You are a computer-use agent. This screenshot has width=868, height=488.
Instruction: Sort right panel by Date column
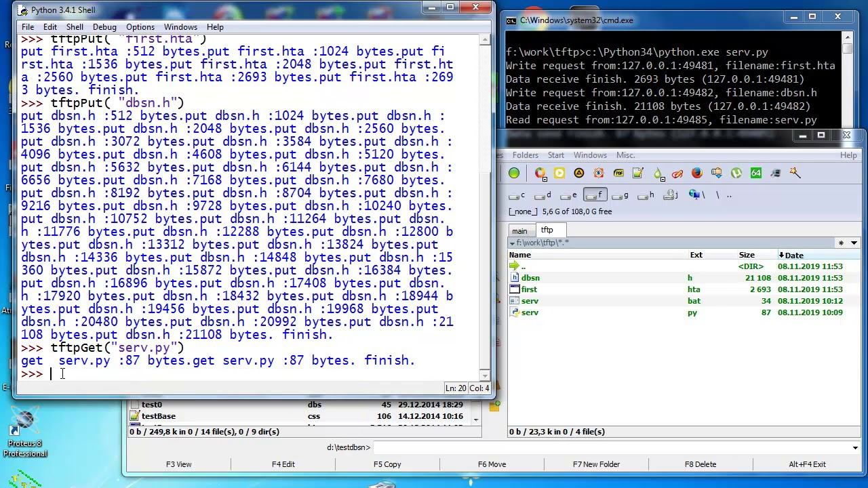click(818, 255)
